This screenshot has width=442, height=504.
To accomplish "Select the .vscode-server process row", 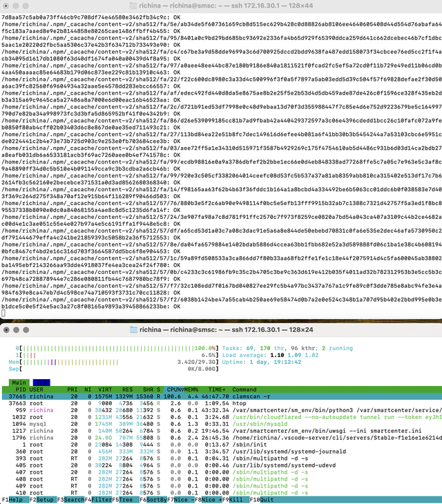I will (221, 438).
